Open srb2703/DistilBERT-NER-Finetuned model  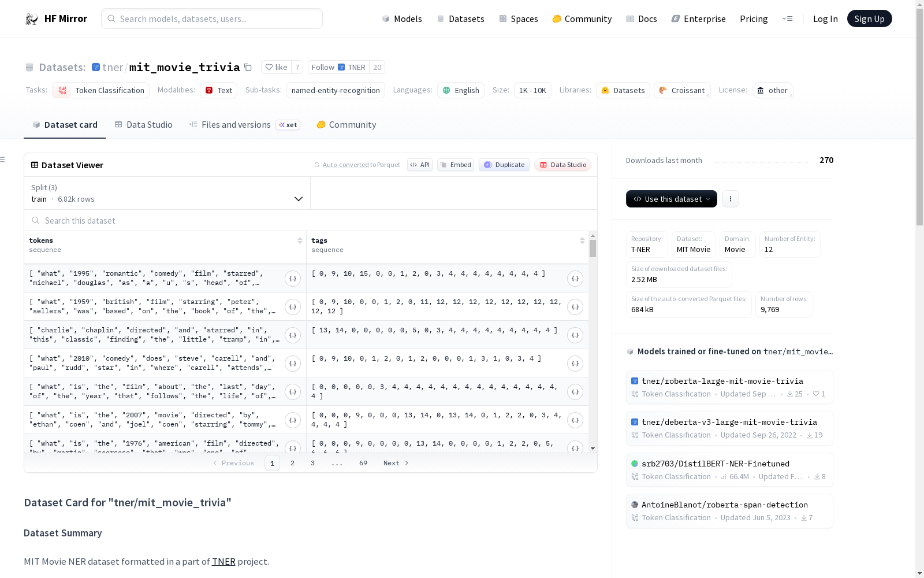click(x=729, y=470)
